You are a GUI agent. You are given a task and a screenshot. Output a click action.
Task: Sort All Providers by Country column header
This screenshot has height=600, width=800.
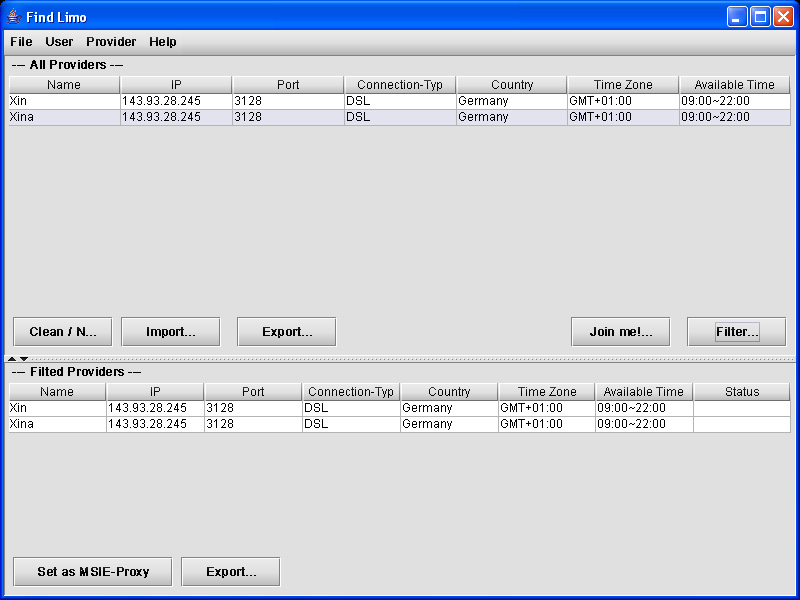512,85
